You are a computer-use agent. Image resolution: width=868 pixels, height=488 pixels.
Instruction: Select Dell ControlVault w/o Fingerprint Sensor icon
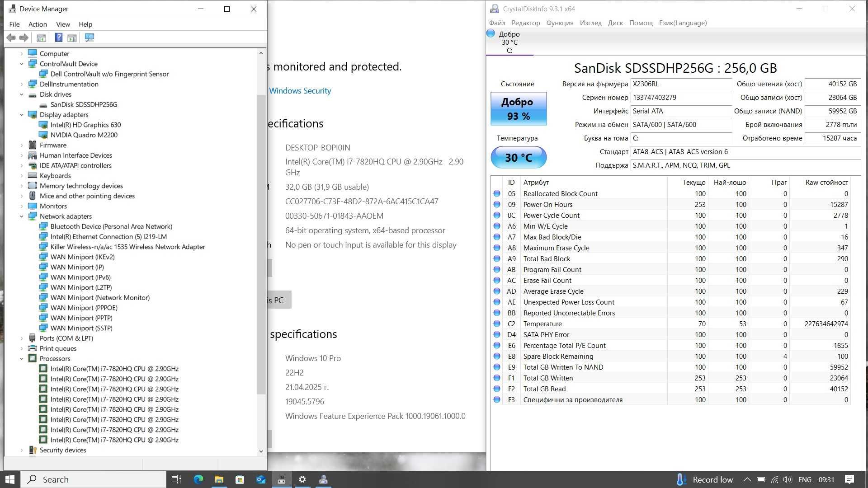click(43, 74)
